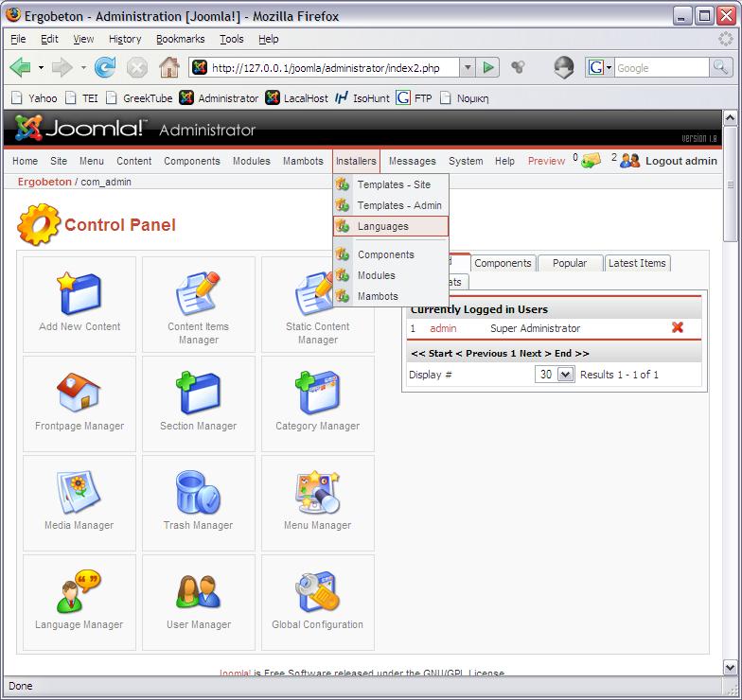742x700 pixels.
Task: Open the Trash Manager icon
Action: coord(199,492)
